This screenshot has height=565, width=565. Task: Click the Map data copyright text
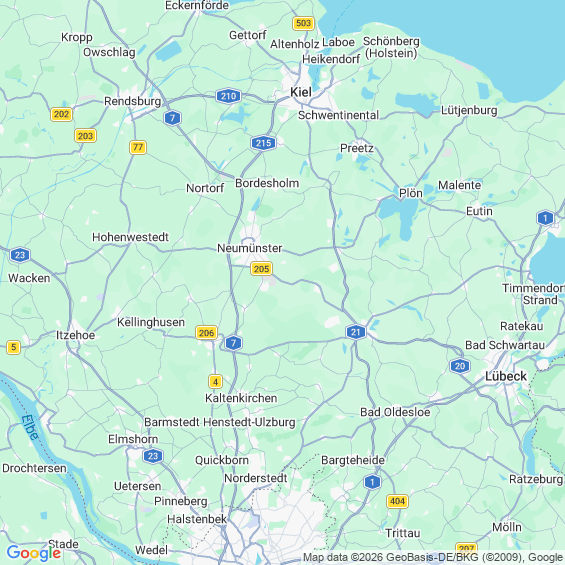[433, 557]
